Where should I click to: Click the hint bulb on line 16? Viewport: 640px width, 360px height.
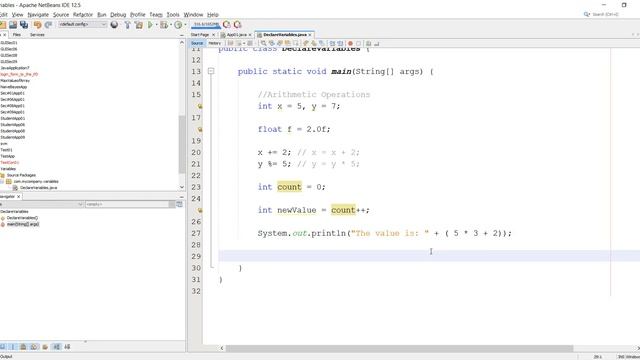(200, 106)
